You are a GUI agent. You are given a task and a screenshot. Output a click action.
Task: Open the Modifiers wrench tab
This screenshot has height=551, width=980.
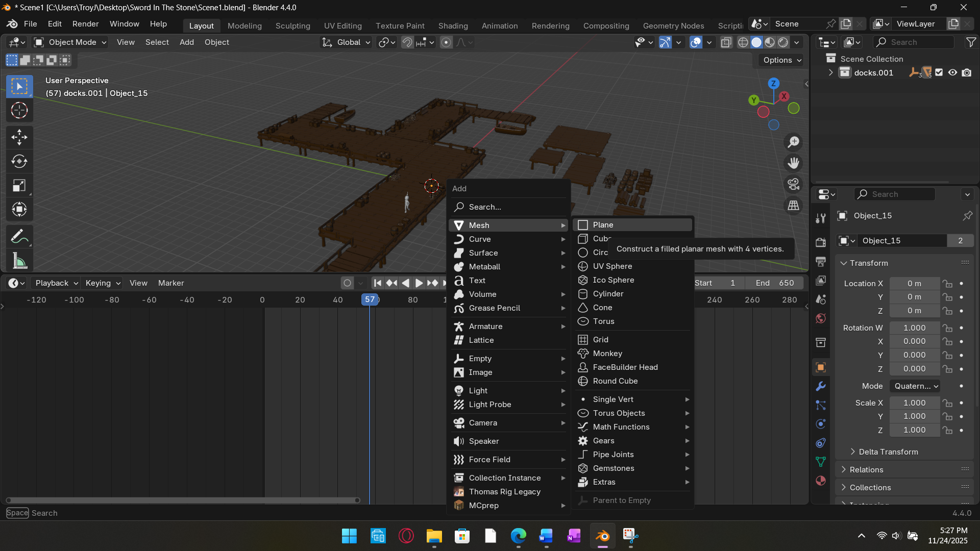(x=821, y=386)
